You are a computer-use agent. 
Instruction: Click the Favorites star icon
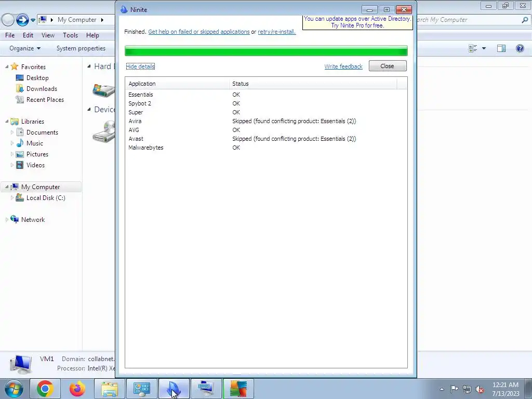click(x=14, y=66)
